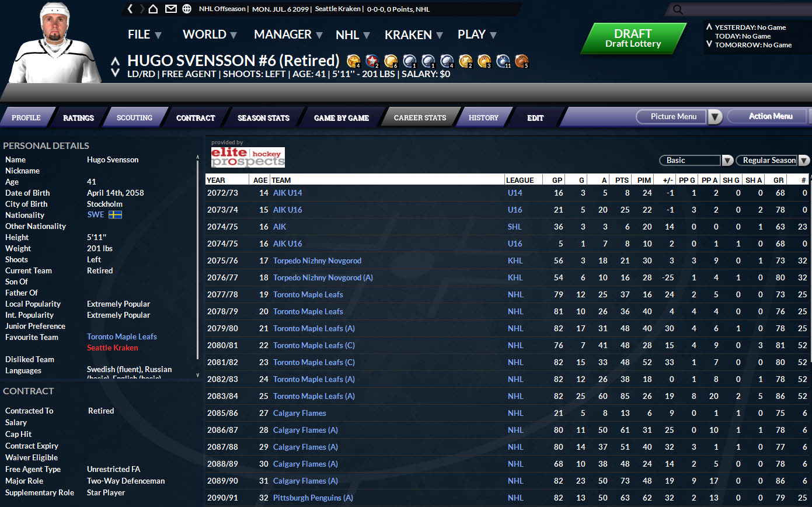Open the WORLD menu
812x507 pixels.
point(210,34)
